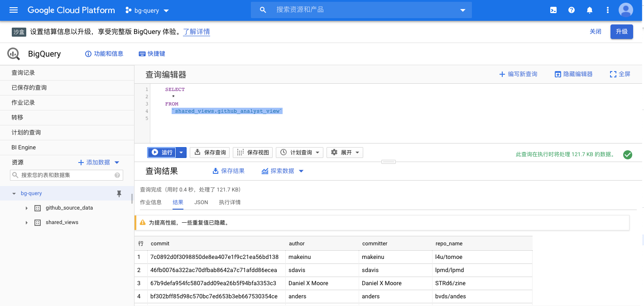Open 转移 in sidebar
The width and height of the screenshot is (644, 306).
point(67,118)
